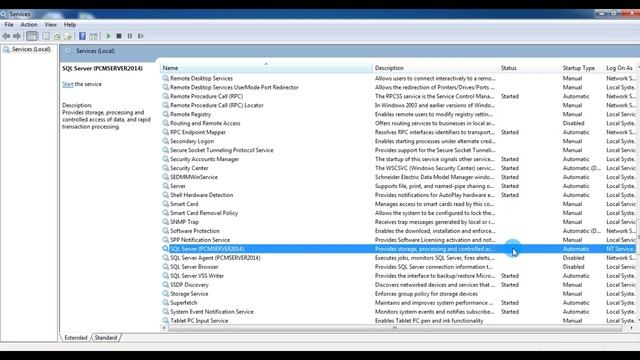The image size is (640, 360).
Task: Select the Smart Card Removal Policy service
Action: 204,213
